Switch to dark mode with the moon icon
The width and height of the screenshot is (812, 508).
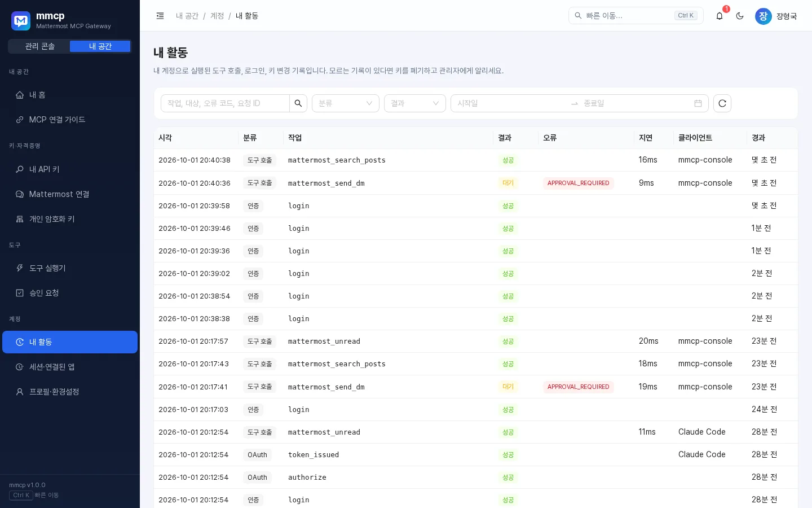tap(740, 16)
